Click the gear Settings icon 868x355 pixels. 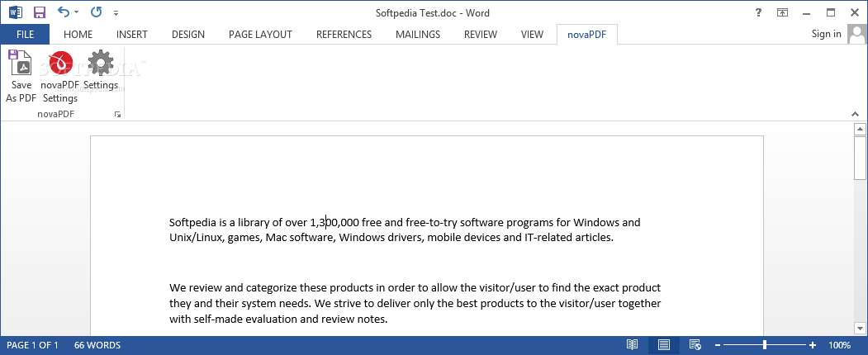point(101,63)
